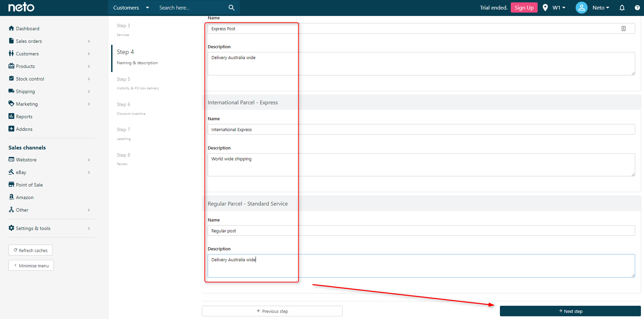Click the eBay gavel icon
Screen dimensions: 644x319
pyautogui.click(x=11, y=172)
